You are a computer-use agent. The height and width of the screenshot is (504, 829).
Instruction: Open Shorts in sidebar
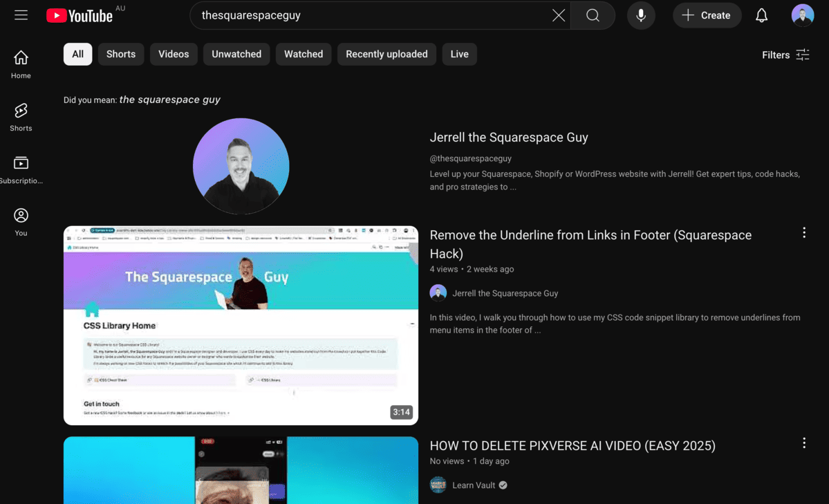21,118
